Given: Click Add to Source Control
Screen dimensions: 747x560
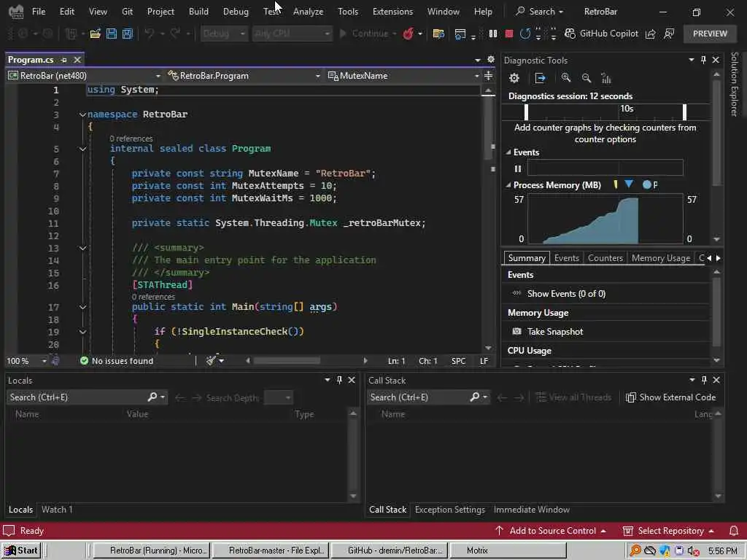Looking at the screenshot, I should (550, 531).
